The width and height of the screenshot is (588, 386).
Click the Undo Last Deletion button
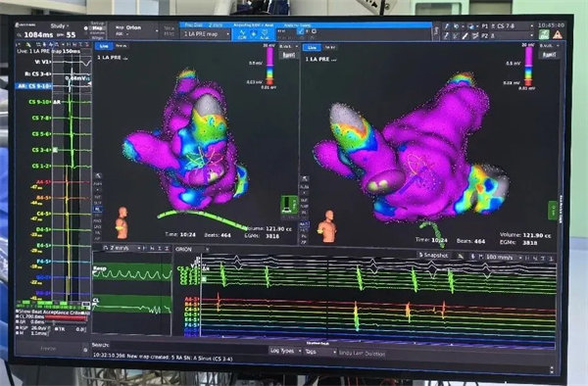363,354
